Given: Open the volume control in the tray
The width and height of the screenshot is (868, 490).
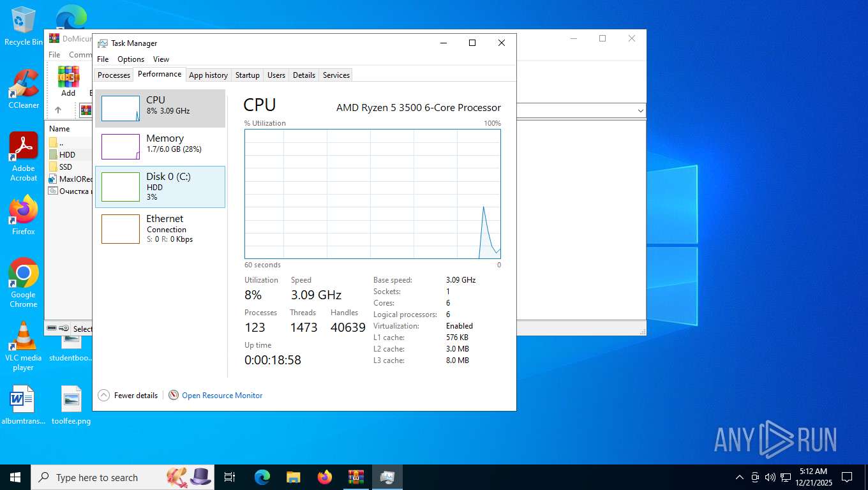Looking at the screenshot, I should tap(770, 477).
